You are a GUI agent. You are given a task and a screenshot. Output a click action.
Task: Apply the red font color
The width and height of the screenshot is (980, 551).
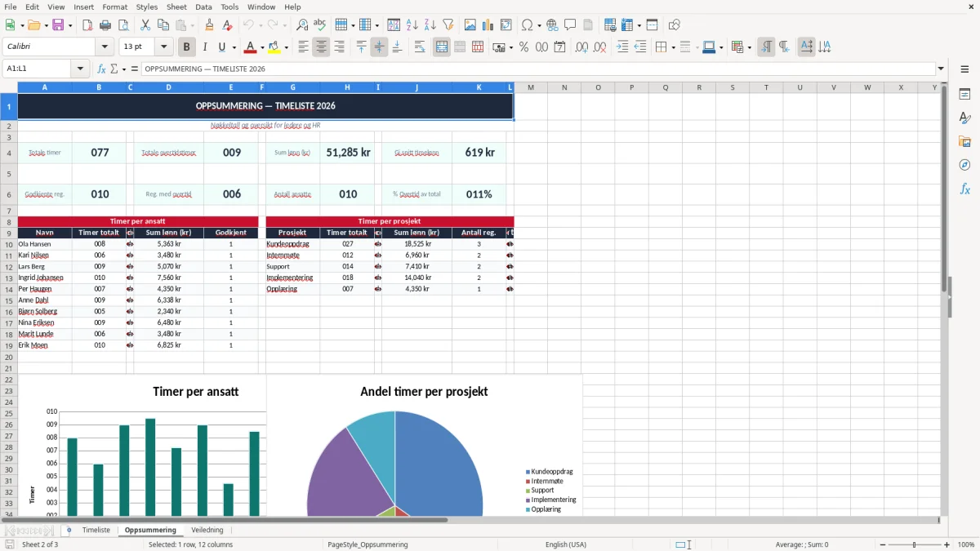(251, 47)
